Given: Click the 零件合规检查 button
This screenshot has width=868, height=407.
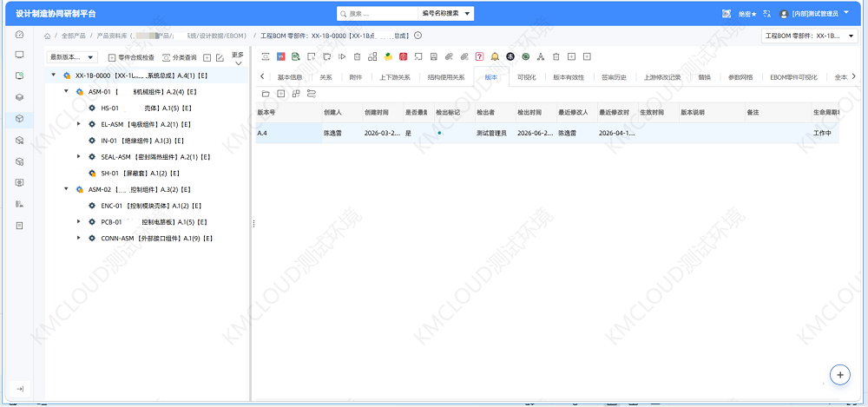Looking at the screenshot, I should tap(131, 57).
